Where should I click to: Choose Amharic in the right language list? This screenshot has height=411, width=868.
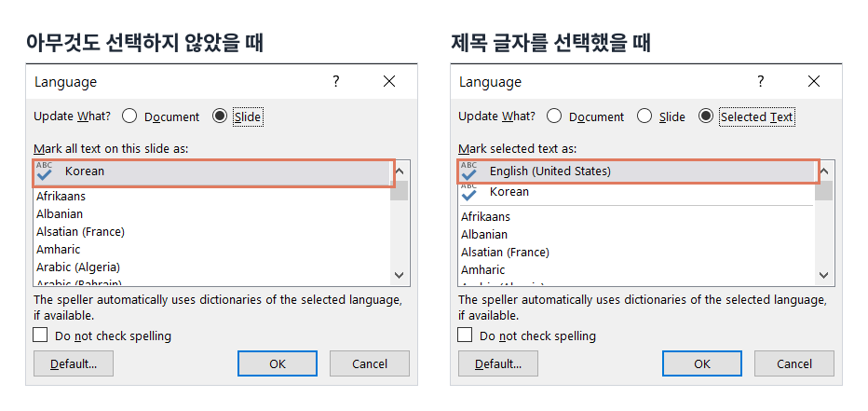click(x=637, y=269)
